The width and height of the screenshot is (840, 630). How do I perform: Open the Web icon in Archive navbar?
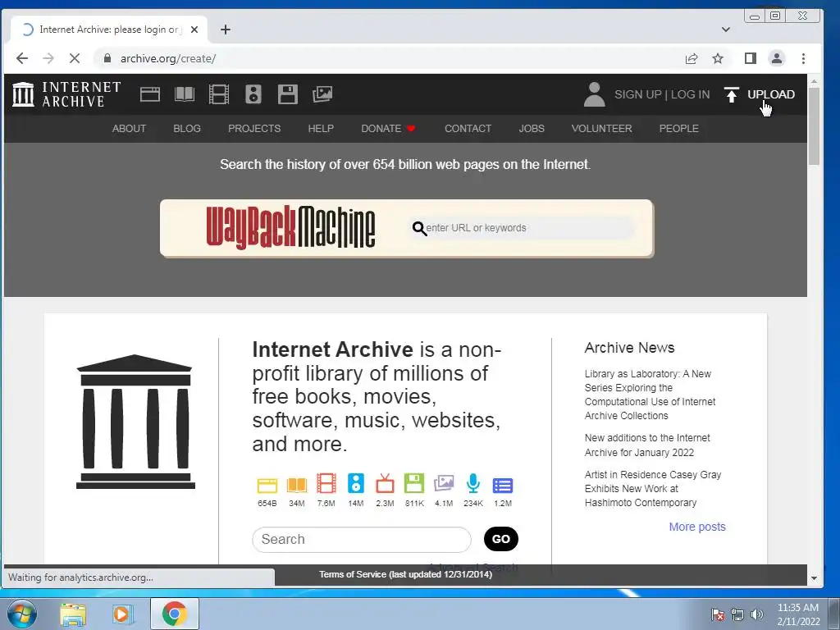click(x=150, y=94)
